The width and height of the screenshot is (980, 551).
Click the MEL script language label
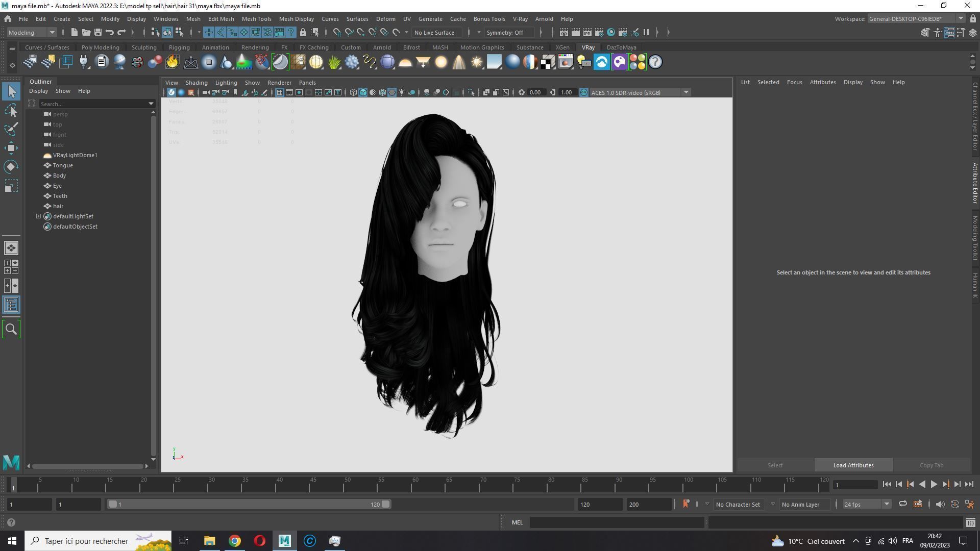pos(517,522)
